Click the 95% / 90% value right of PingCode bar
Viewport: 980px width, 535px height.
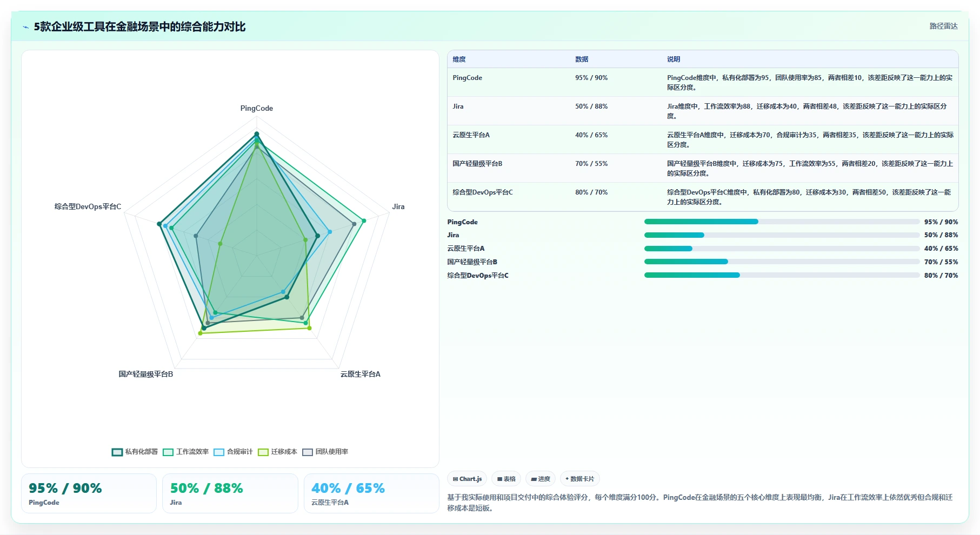point(941,222)
